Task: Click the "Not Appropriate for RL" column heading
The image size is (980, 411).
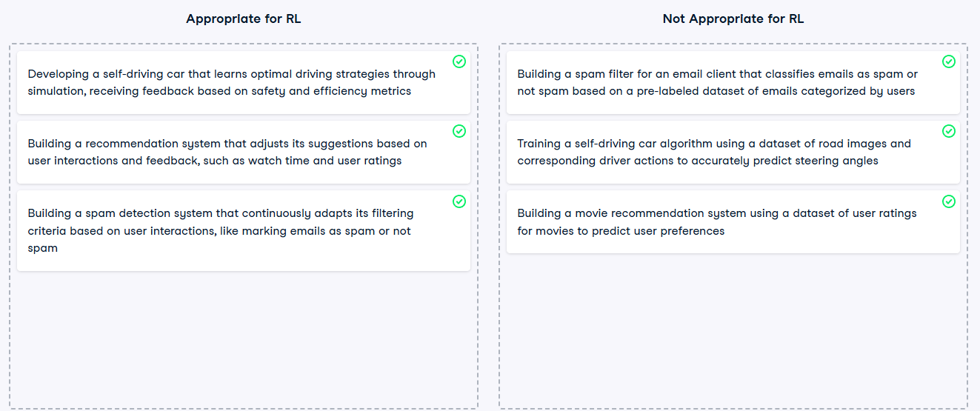Action: pyautogui.click(x=733, y=19)
